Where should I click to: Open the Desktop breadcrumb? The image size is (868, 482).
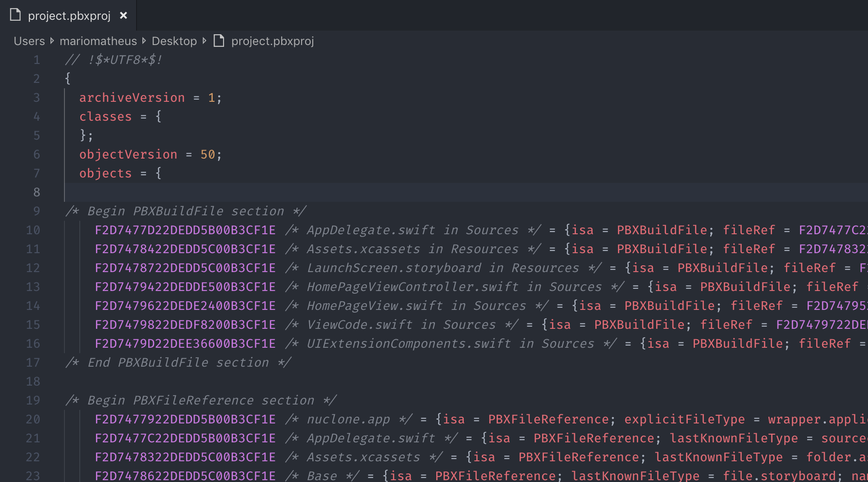[174, 41]
